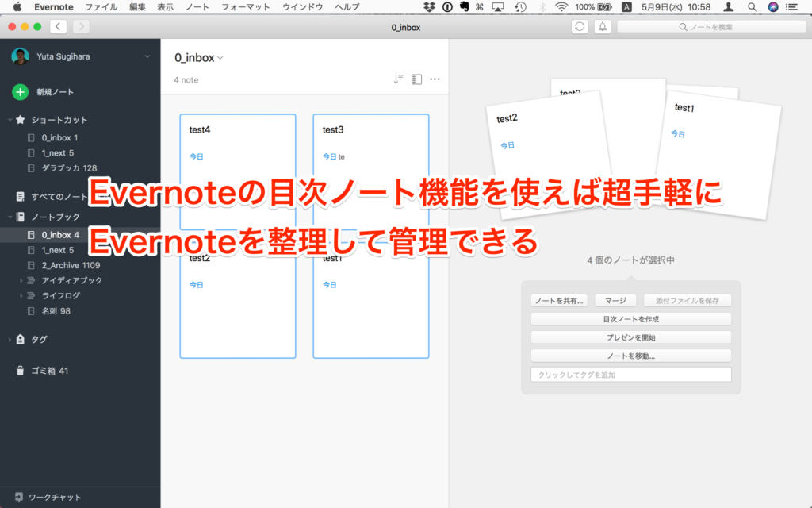This screenshot has width=812, height=508.
Task: Go back with the left arrow button
Action: (x=58, y=26)
